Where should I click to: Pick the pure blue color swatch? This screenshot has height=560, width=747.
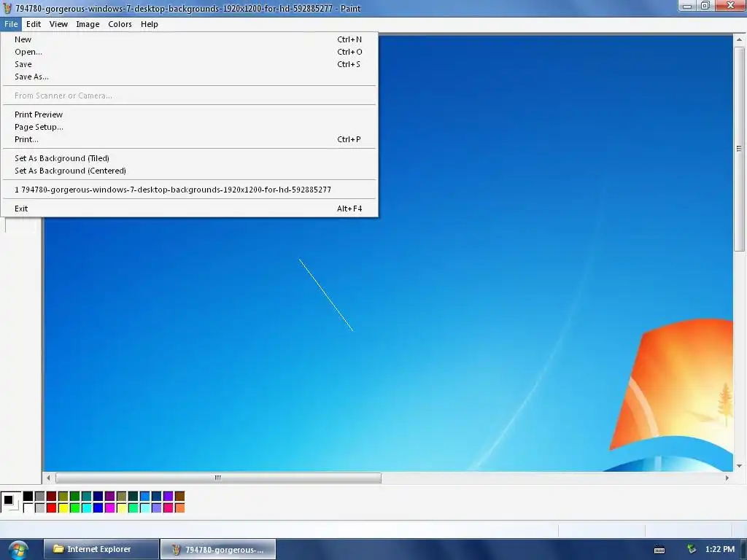[98, 508]
